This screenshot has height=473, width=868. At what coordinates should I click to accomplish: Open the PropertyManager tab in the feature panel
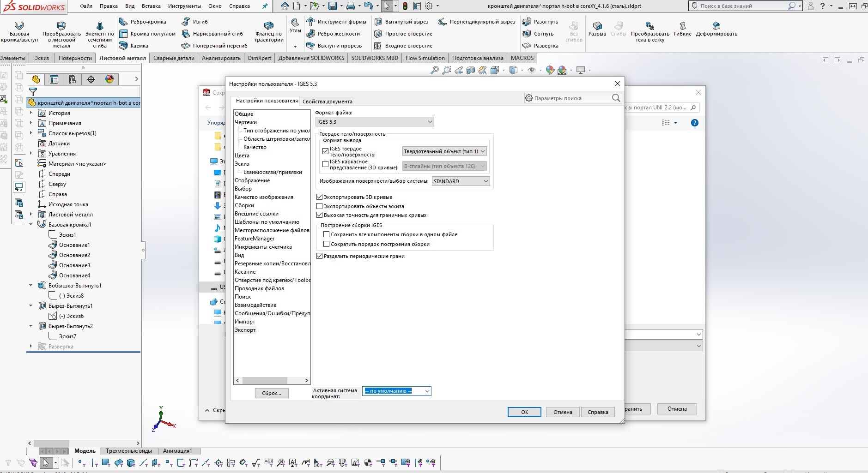coord(54,79)
